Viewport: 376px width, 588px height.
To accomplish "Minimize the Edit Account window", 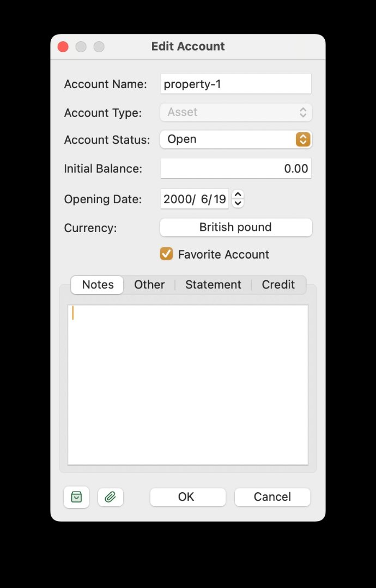I will 81,47.
